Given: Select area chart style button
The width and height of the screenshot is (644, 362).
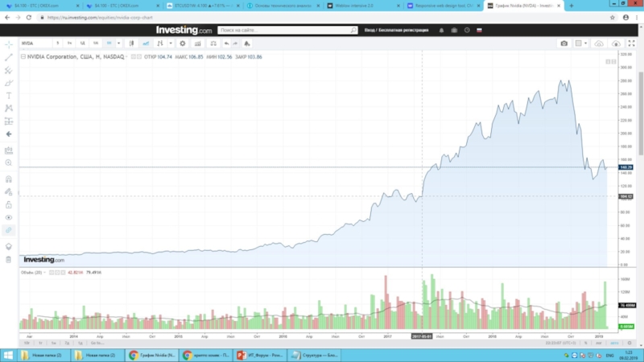Looking at the screenshot, I should (x=145, y=43).
